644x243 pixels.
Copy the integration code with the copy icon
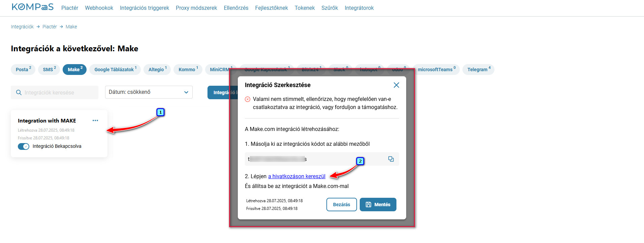[391, 159]
